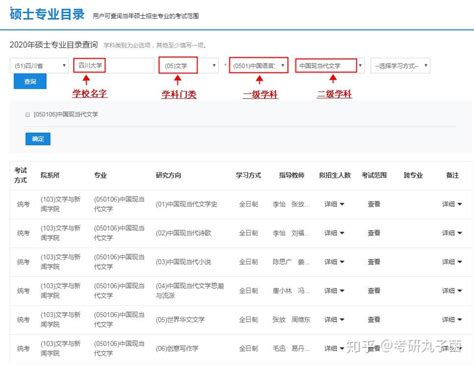
Task: Click the 院系所 column header
Action: point(50,175)
